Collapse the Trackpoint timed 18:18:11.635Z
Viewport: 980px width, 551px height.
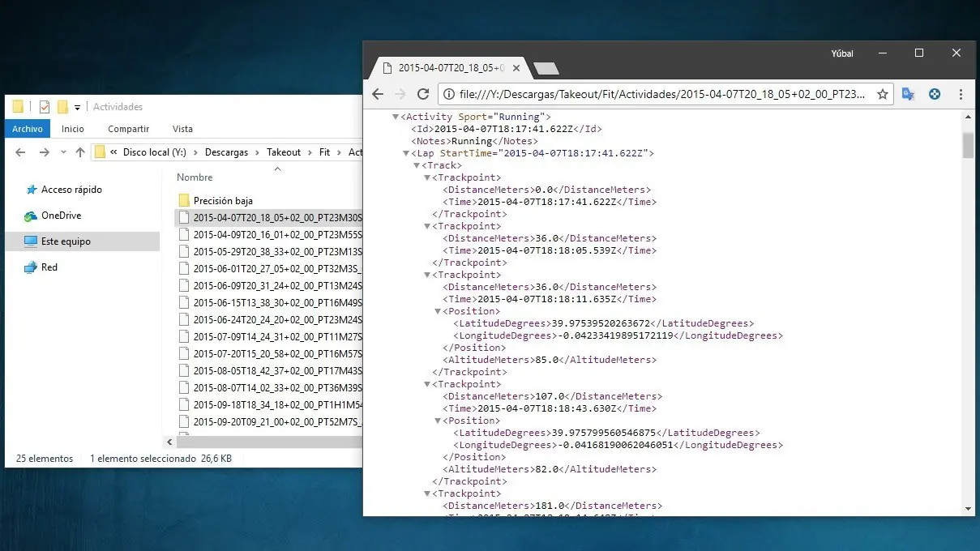427,275
